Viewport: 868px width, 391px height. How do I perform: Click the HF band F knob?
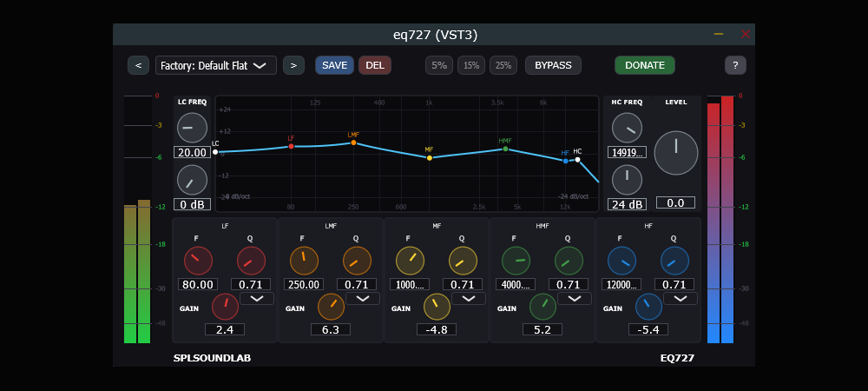coord(621,261)
